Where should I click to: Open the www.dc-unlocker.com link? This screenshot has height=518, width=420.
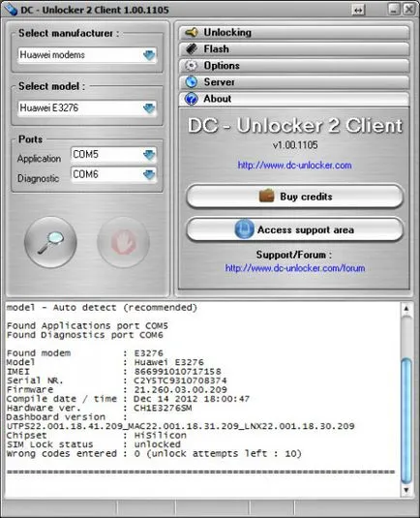tap(294, 166)
